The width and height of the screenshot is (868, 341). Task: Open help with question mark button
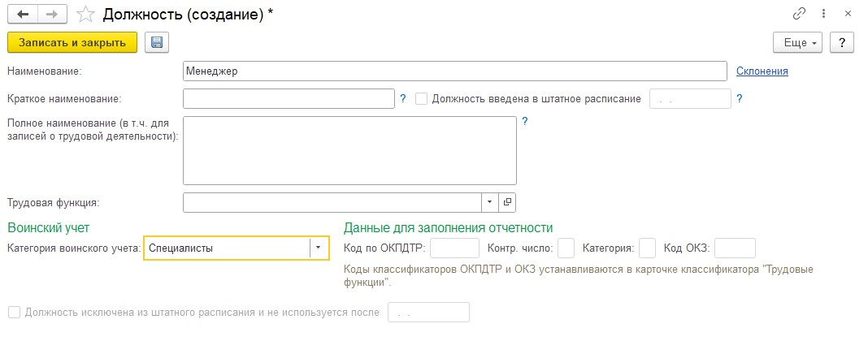click(842, 42)
